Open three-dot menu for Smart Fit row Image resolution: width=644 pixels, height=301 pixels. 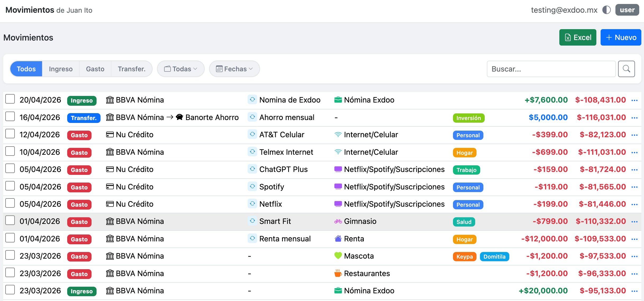[x=634, y=222]
